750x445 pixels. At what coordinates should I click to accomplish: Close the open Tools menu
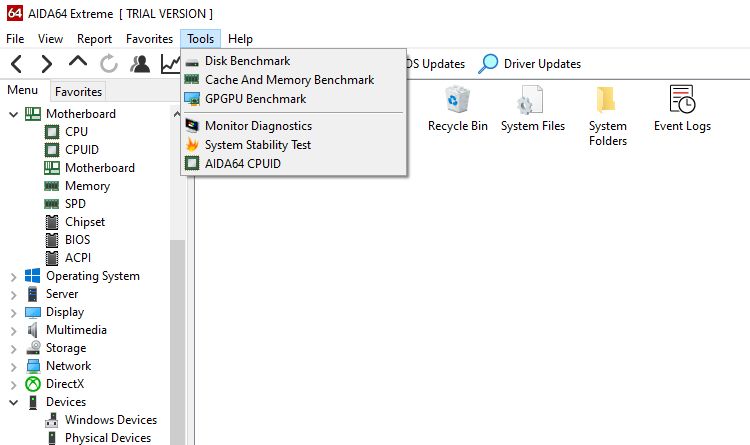pos(200,39)
